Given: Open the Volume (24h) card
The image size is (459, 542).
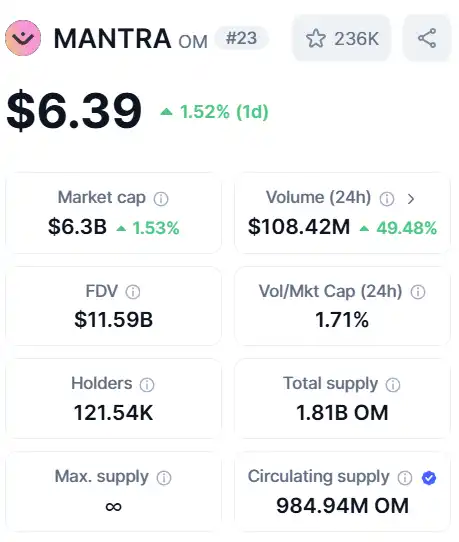Looking at the screenshot, I should point(342,213).
